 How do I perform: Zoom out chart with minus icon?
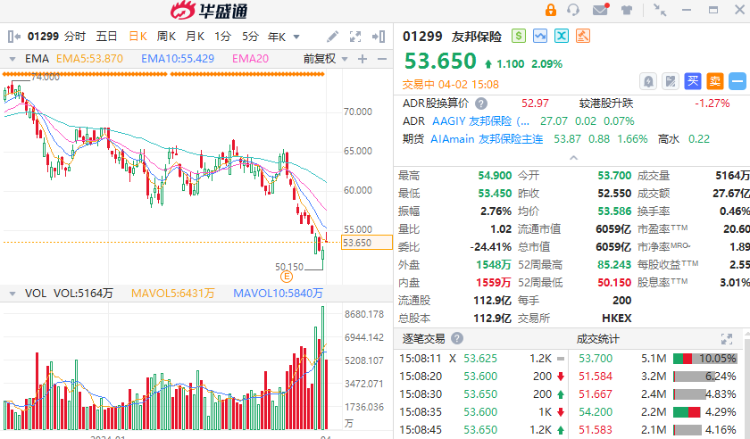pyautogui.click(x=382, y=59)
